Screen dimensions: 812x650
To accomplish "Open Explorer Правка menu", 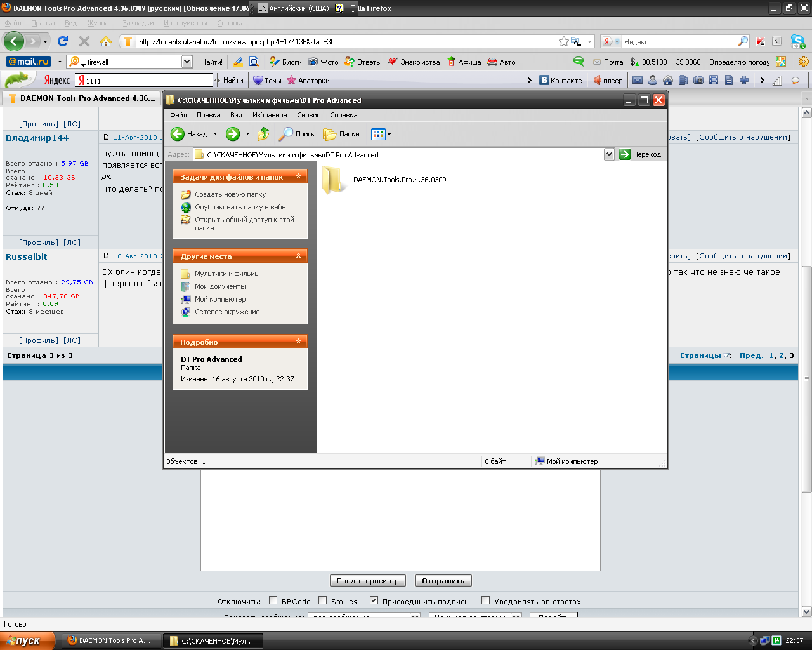I will point(208,115).
